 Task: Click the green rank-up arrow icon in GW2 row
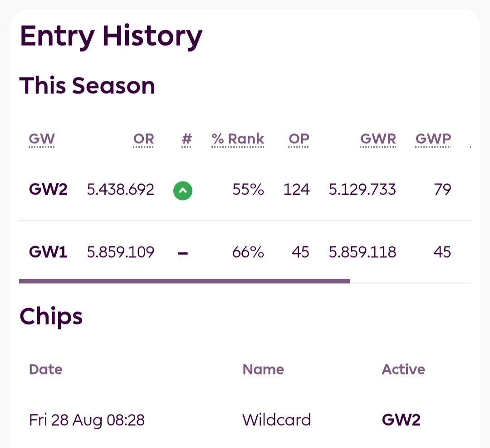pyautogui.click(x=183, y=191)
